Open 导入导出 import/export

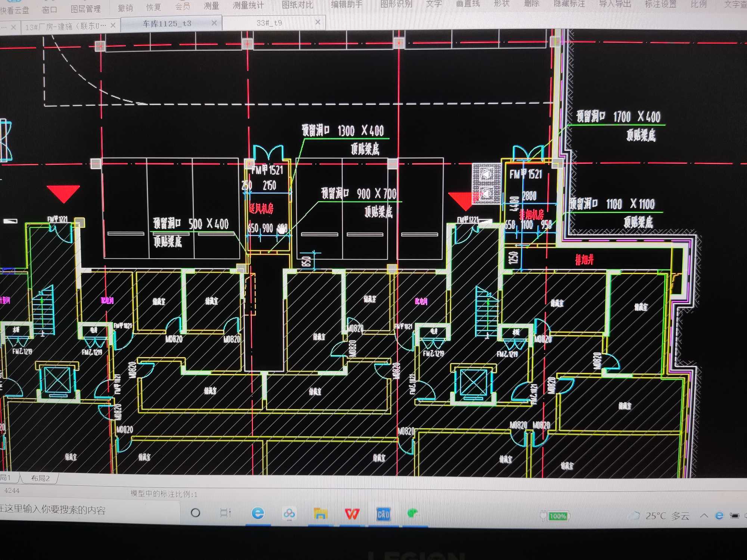pos(615,4)
